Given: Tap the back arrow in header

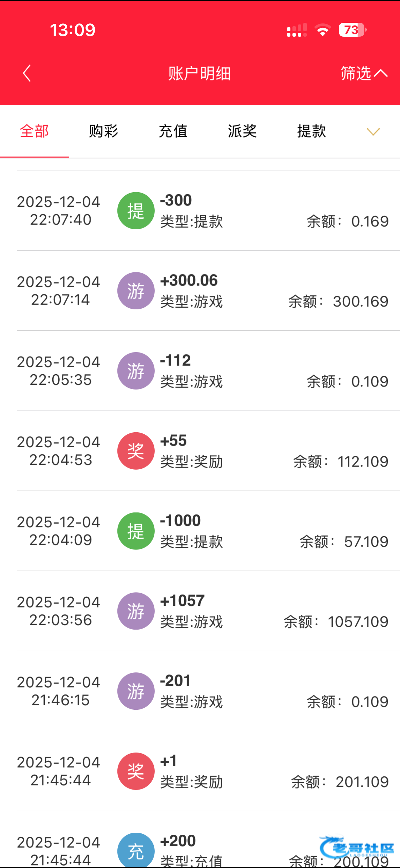Looking at the screenshot, I should (27, 73).
